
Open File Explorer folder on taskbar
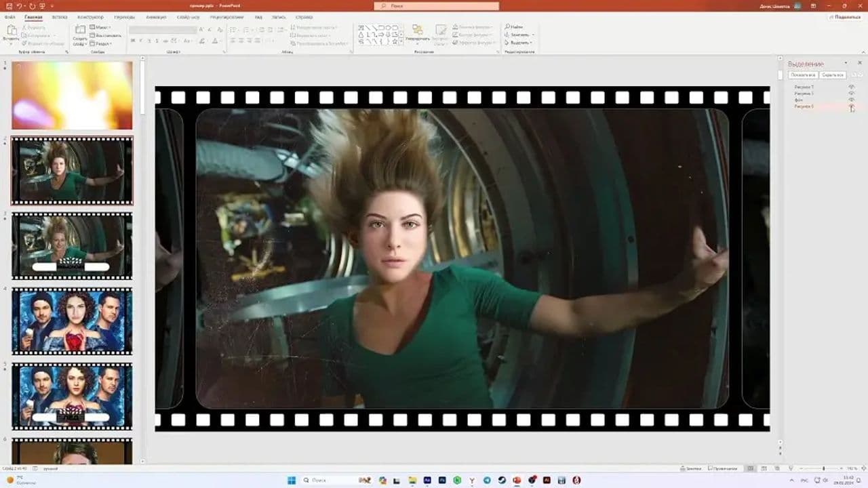click(412, 481)
